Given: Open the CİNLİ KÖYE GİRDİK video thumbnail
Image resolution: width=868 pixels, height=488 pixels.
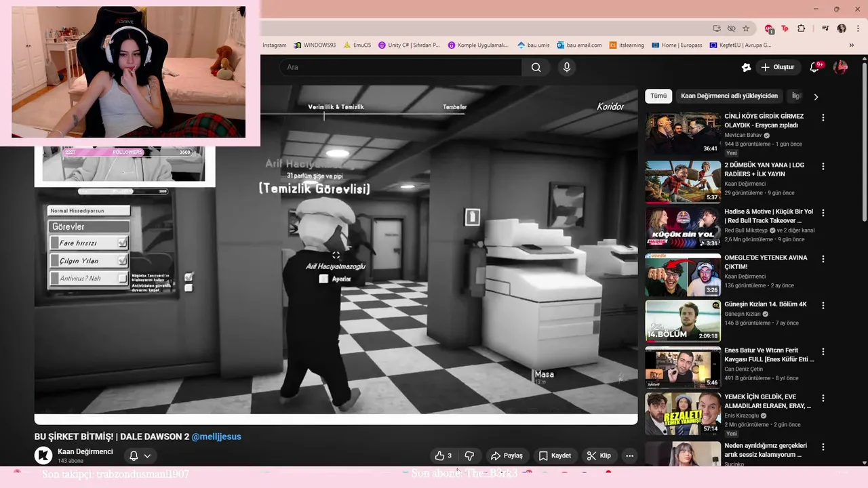Looking at the screenshot, I should tap(683, 133).
